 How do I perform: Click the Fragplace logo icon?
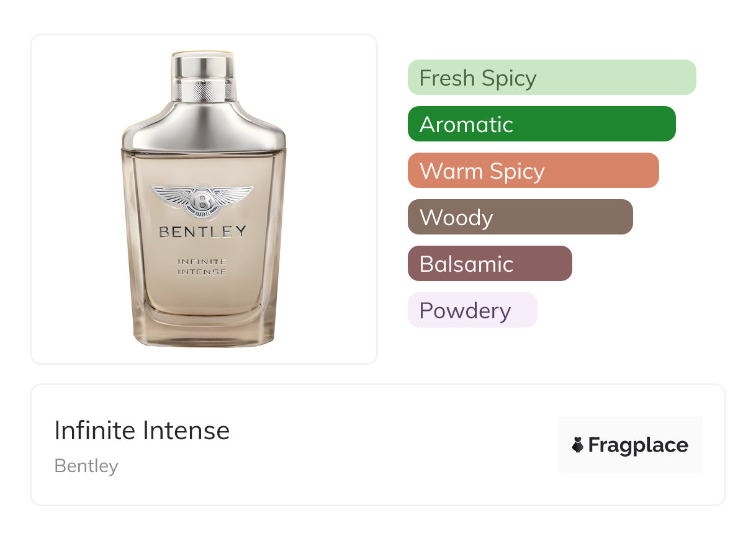(x=578, y=445)
